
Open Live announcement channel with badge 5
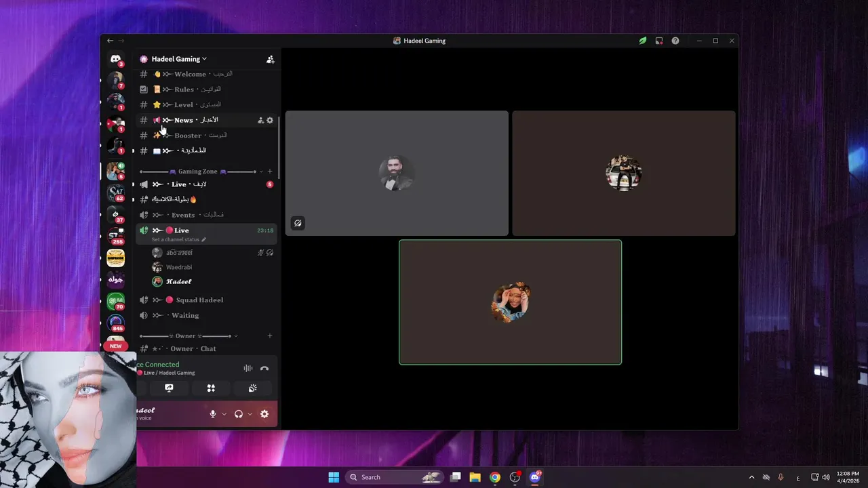pos(207,184)
